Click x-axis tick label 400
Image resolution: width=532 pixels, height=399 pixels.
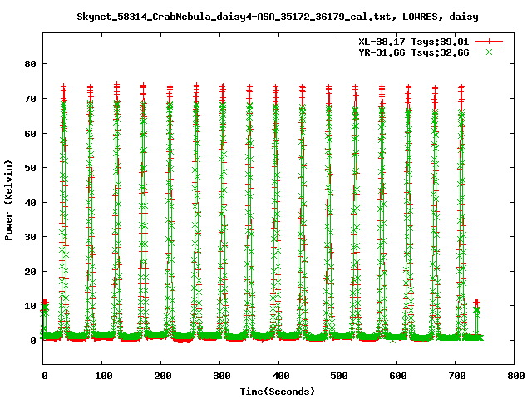tap(281, 376)
